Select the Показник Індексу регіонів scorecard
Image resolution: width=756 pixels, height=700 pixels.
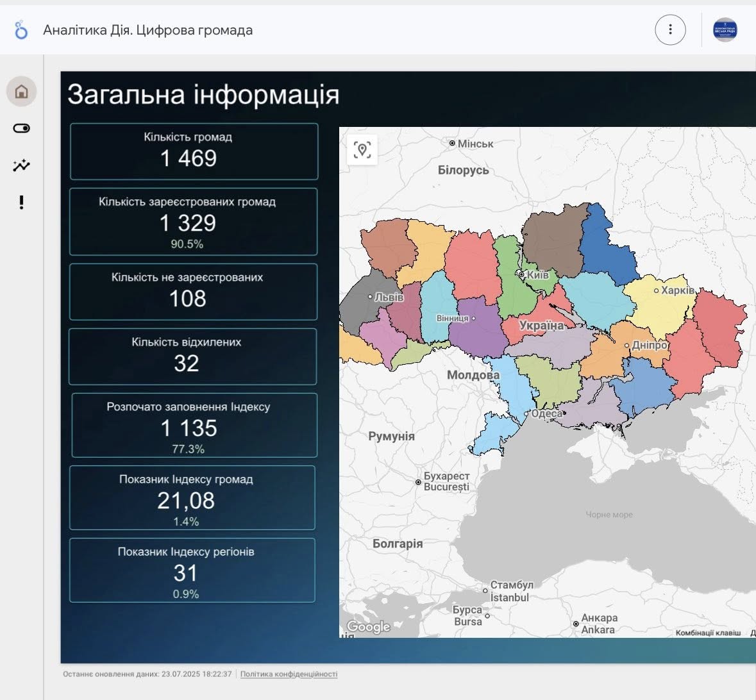pos(192,570)
